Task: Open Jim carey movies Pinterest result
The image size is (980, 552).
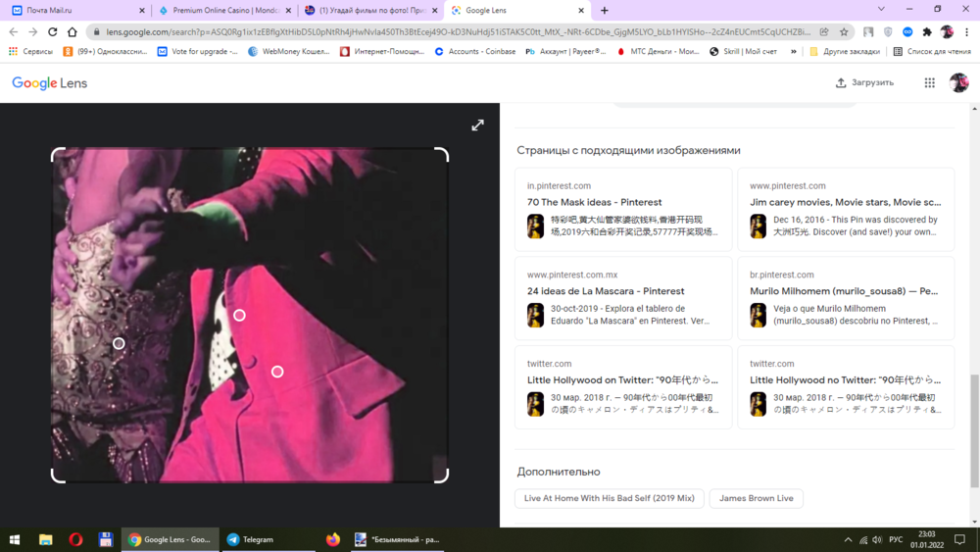Action: (x=846, y=210)
